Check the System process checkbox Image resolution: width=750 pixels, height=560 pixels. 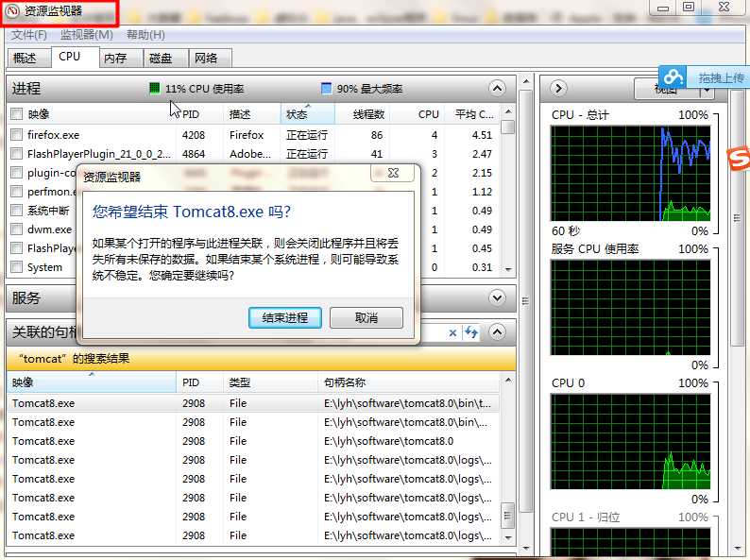(x=17, y=267)
